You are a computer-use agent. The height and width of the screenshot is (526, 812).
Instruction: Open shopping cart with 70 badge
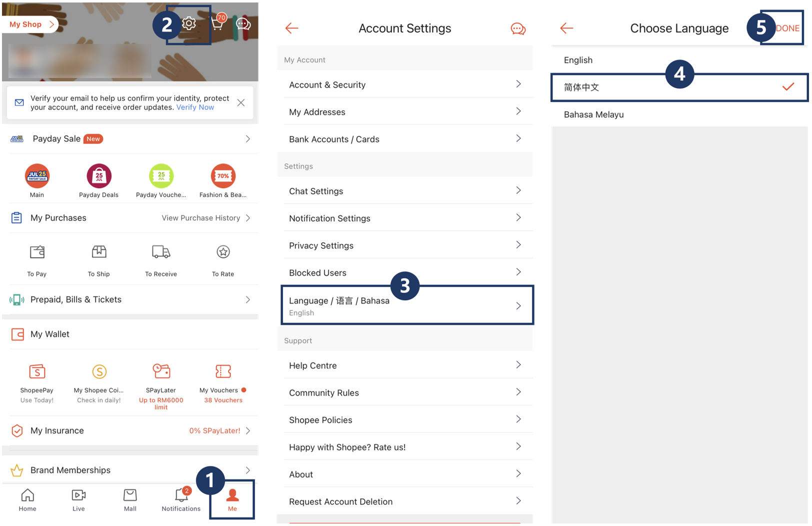tap(218, 22)
